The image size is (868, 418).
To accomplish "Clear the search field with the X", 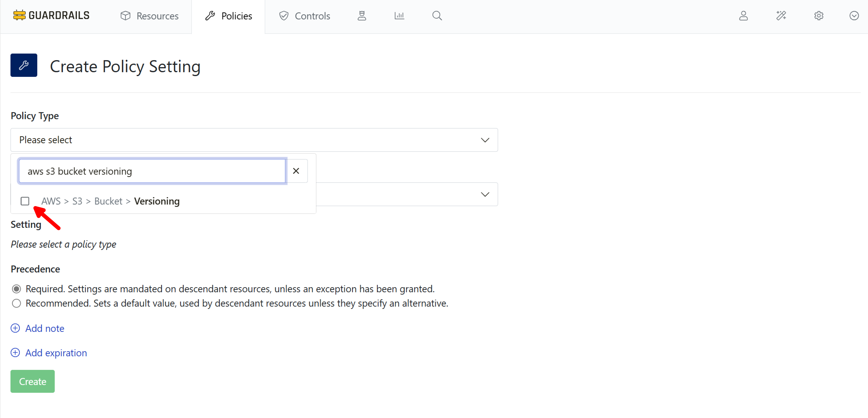I will pyautogui.click(x=296, y=171).
